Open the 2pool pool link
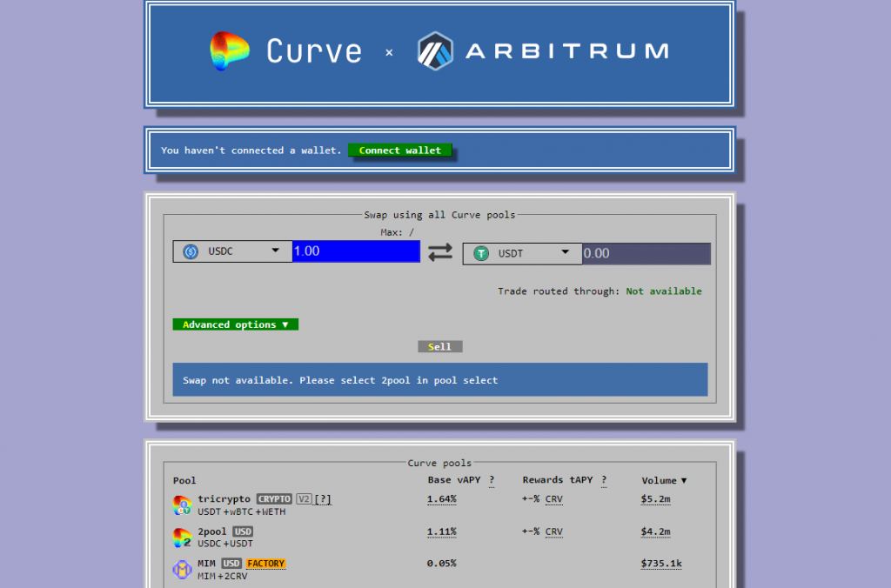Viewport: 891px width, 588px height. 212,531
